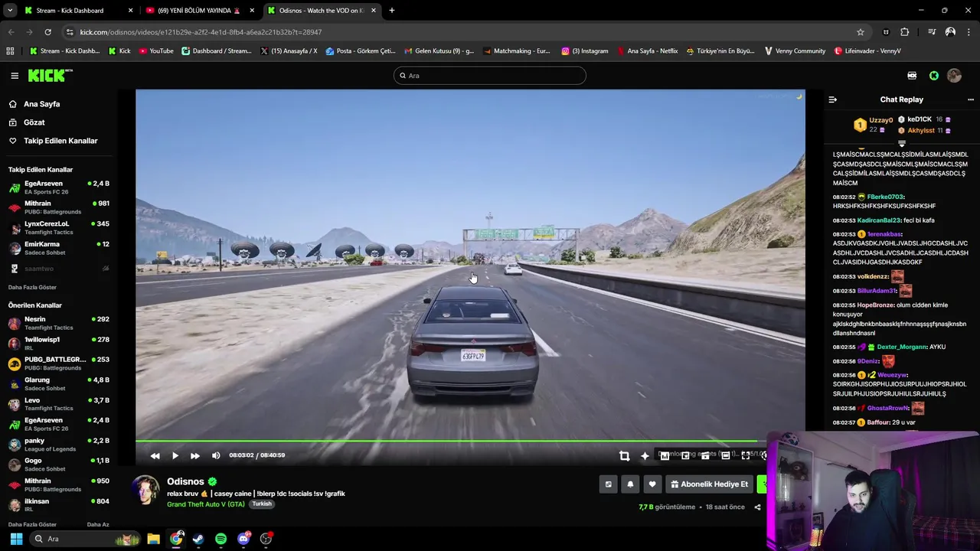This screenshot has height=551, width=980.
Task: Click the heart follow button
Action: tap(652, 484)
